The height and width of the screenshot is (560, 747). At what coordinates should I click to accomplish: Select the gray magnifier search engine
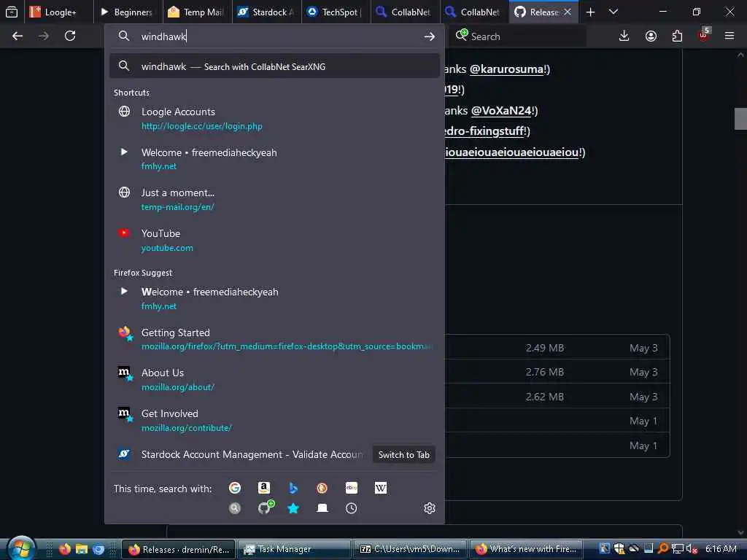pyautogui.click(x=235, y=508)
